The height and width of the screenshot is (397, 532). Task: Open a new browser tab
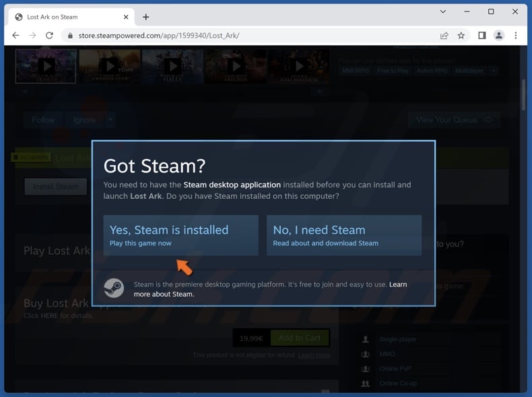(146, 17)
